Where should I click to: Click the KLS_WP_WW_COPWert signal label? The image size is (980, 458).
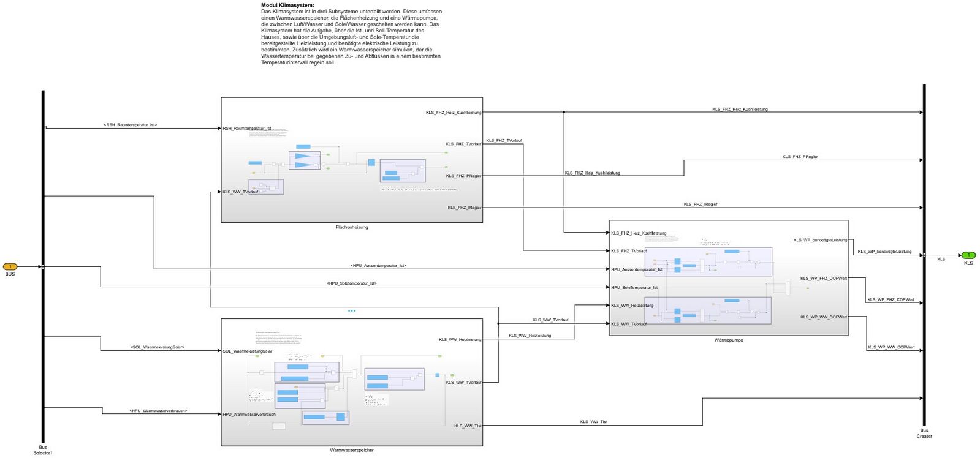891,347
